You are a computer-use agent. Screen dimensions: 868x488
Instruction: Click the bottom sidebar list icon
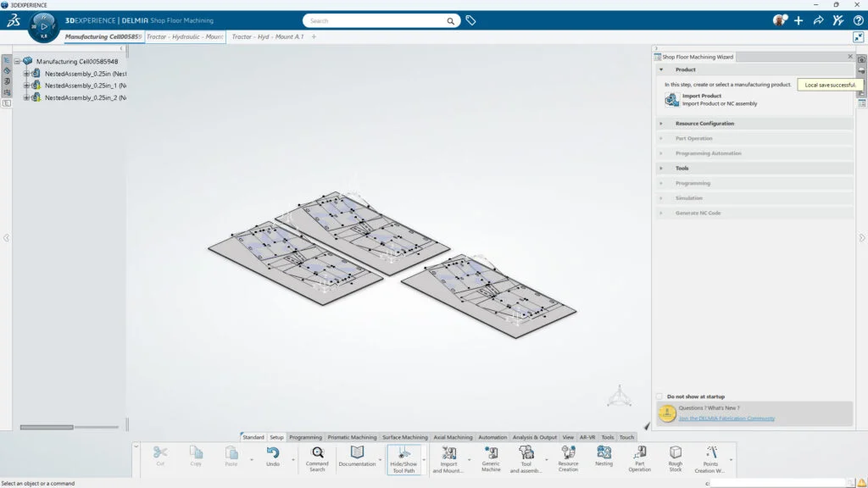[x=7, y=103]
